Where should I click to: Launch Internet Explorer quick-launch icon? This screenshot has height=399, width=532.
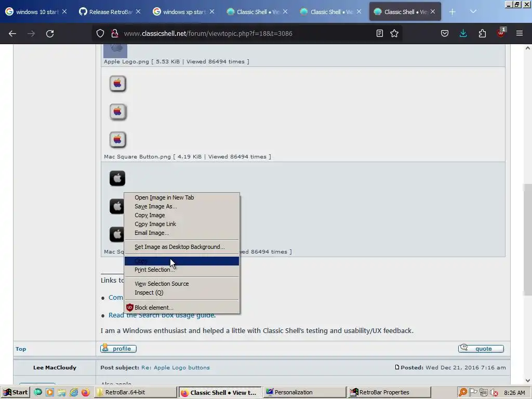coord(74,392)
